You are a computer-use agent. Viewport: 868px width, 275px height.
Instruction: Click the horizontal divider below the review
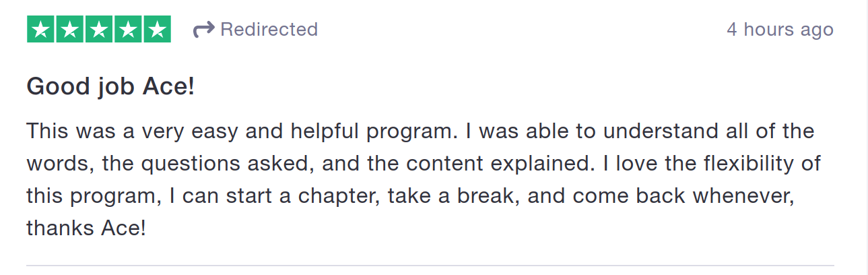point(430,266)
